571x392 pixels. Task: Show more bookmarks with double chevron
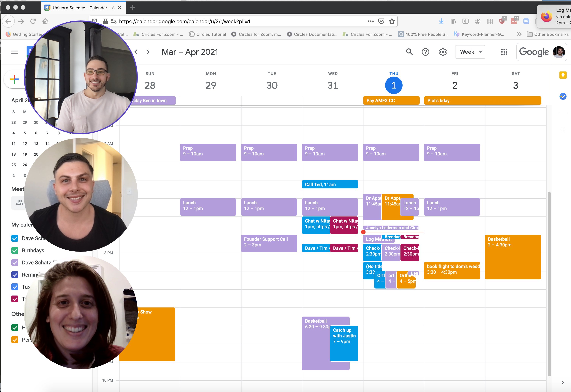pyautogui.click(x=519, y=34)
